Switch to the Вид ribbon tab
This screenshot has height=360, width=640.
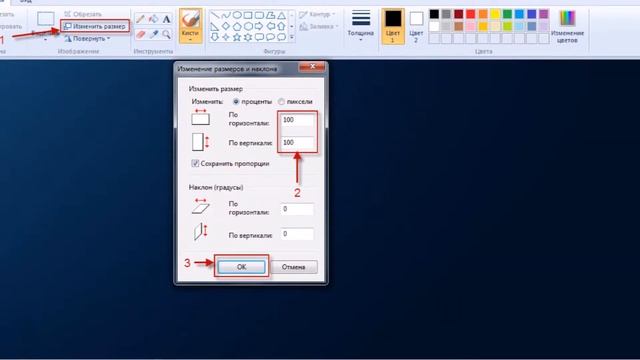click(x=25, y=1)
